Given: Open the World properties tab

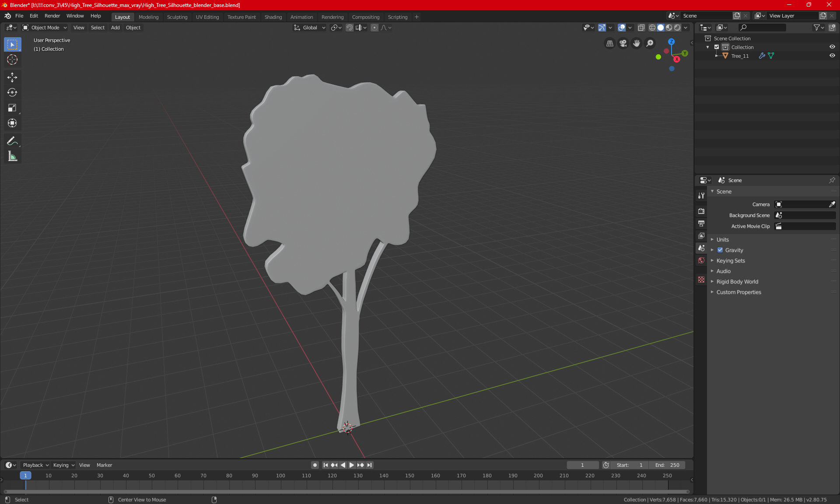Looking at the screenshot, I should [x=701, y=260].
